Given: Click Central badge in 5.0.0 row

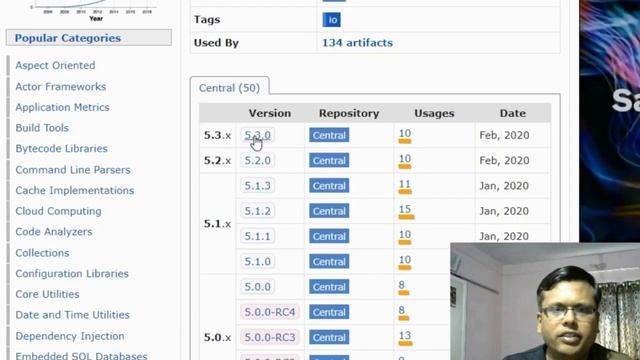Looking at the screenshot, I should [329, 287].
